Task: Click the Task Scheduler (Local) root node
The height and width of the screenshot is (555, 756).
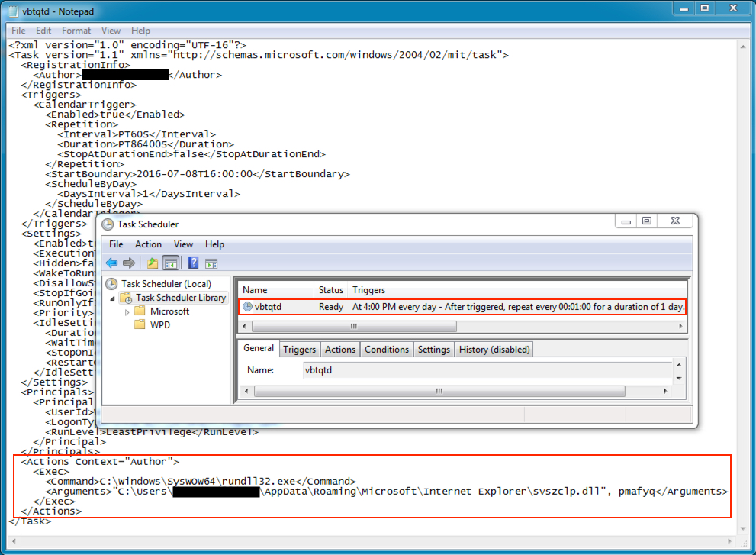Action: 166,284
